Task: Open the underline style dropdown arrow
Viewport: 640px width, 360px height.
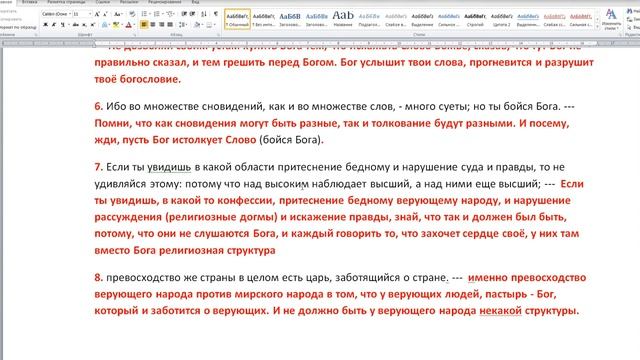Action: [x=68, y=25]
